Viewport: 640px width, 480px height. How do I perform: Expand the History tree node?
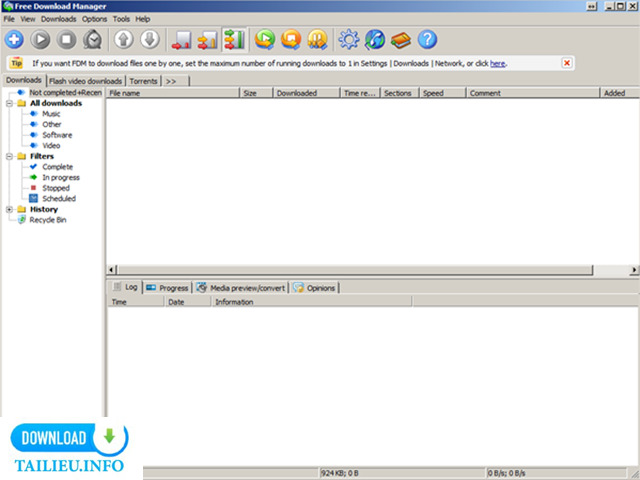point(9,209)
